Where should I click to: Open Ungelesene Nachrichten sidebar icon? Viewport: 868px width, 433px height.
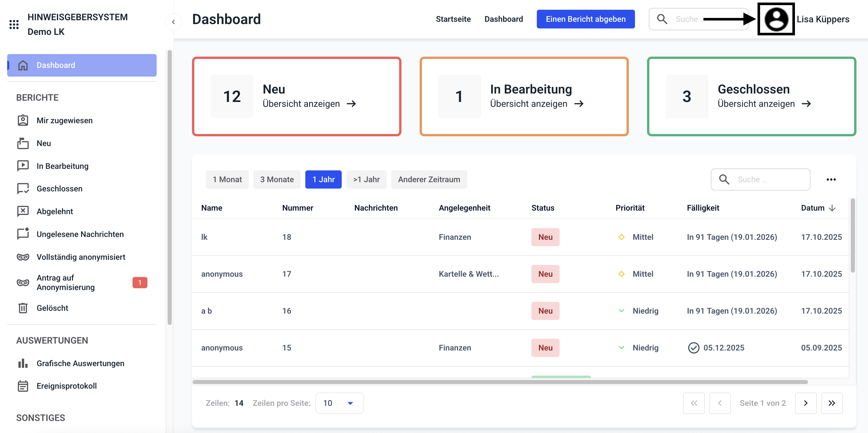(23, 234)
